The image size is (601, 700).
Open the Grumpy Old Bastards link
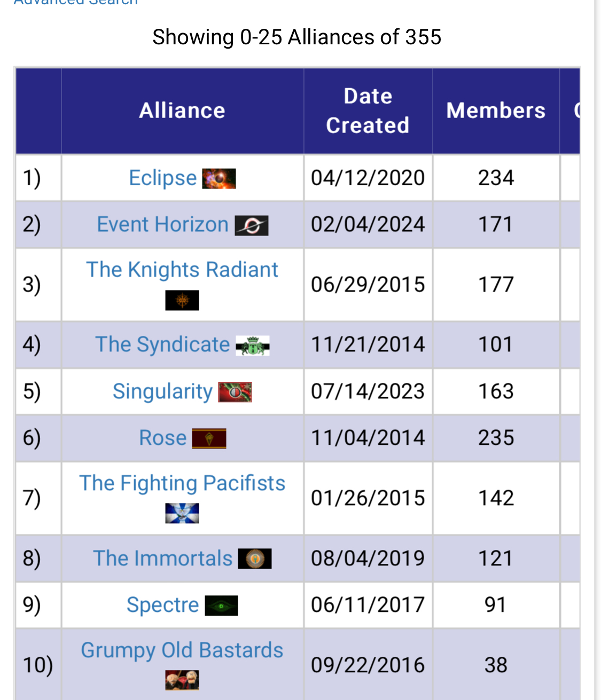(182, 650)
